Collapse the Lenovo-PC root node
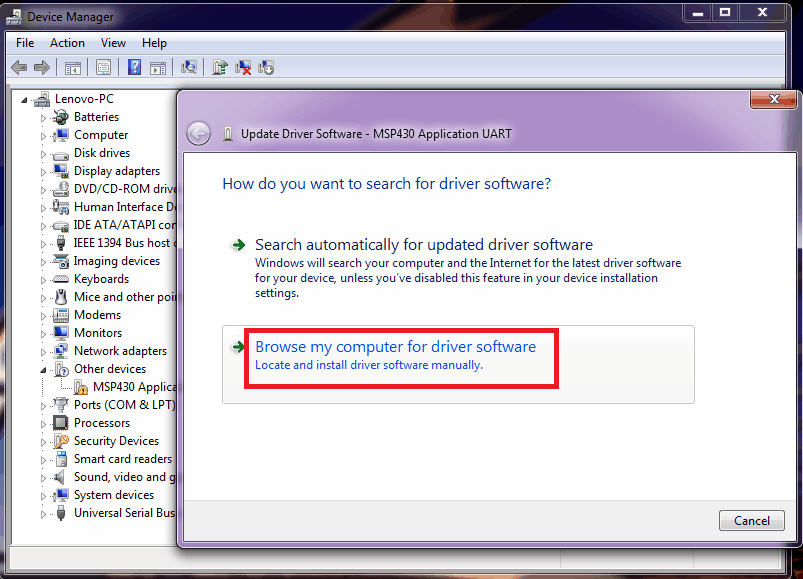Screen dimensions: 803x579 point(25,99)
